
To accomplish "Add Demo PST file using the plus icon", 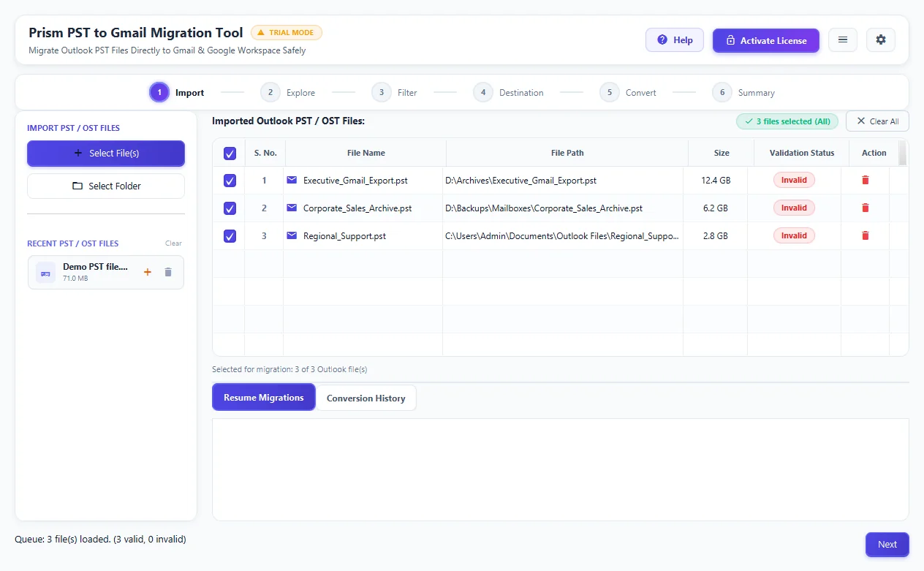I will (x=147, y=272).
